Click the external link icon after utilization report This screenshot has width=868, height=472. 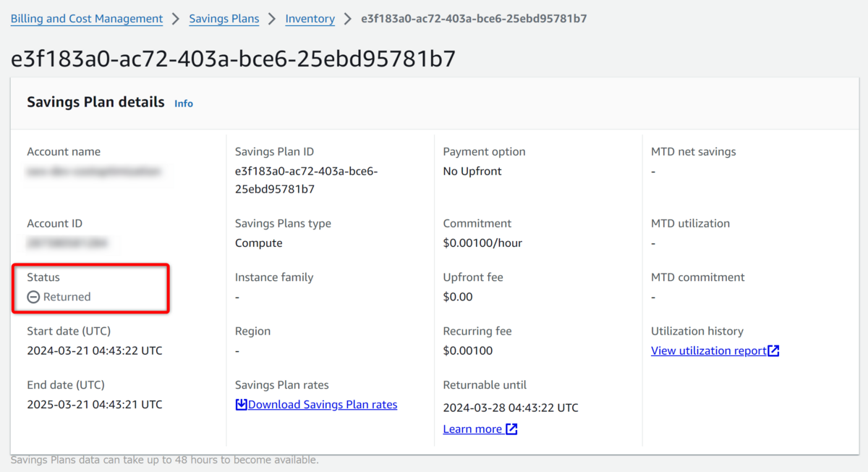pos(774,351)
